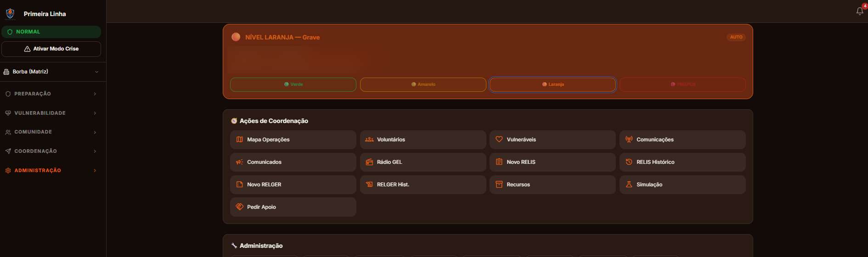
Task: Select the Laranja alert level
Action: (x=552, y=84)
